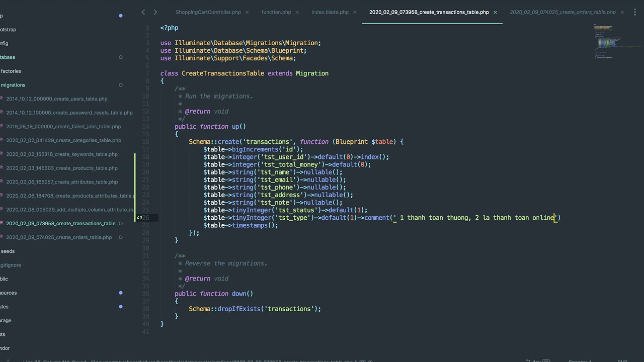Collapse the migrations folder in sidebar
The height and width of the screenshot is (362, 644).
pos(13,85)
